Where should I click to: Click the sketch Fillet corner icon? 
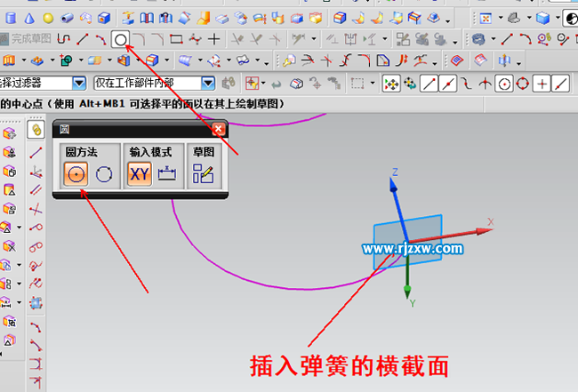(139, 39)
